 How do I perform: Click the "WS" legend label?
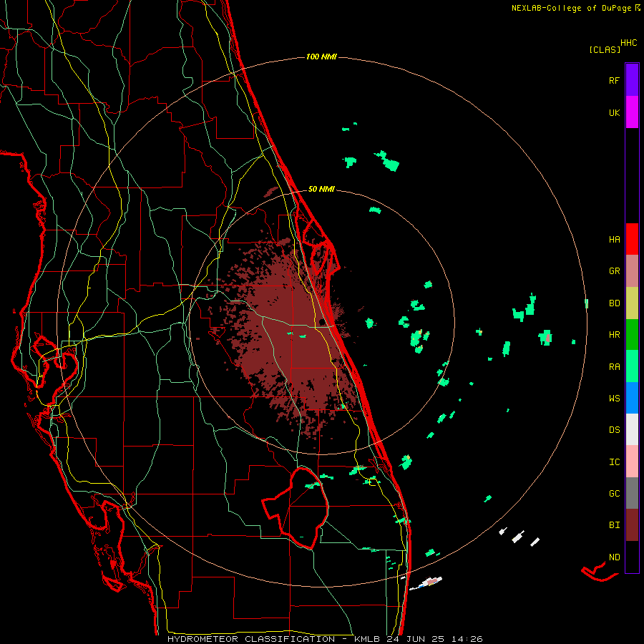[614, 399]
